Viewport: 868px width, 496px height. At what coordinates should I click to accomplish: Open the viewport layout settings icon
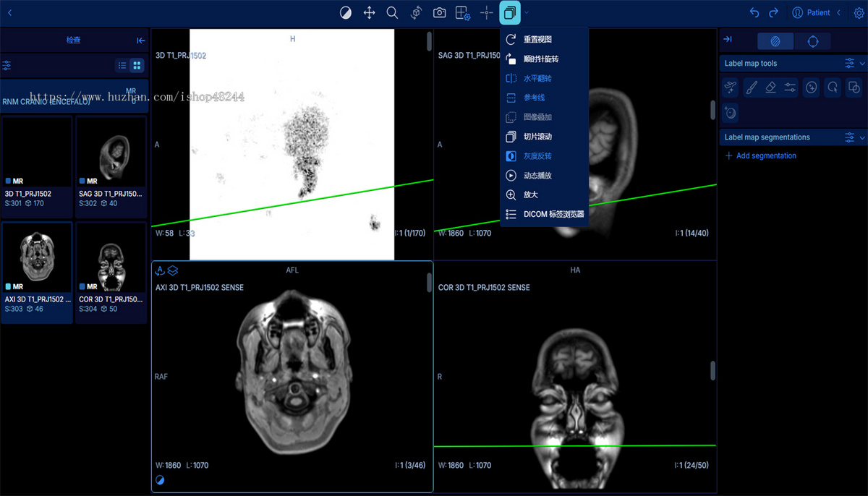pyautogui.click(x=463, y=13)
